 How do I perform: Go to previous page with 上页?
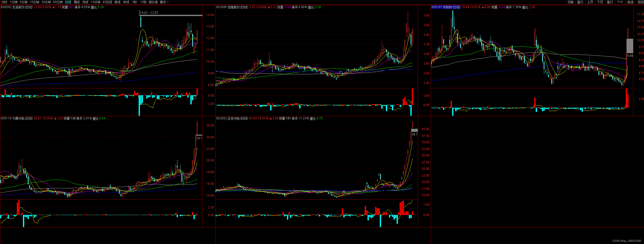[x=590, y=2]
